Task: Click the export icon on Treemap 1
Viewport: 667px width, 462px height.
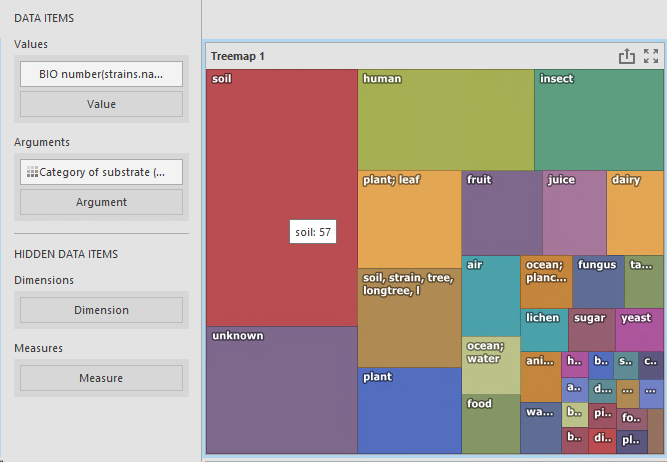Action: (627, 56)
